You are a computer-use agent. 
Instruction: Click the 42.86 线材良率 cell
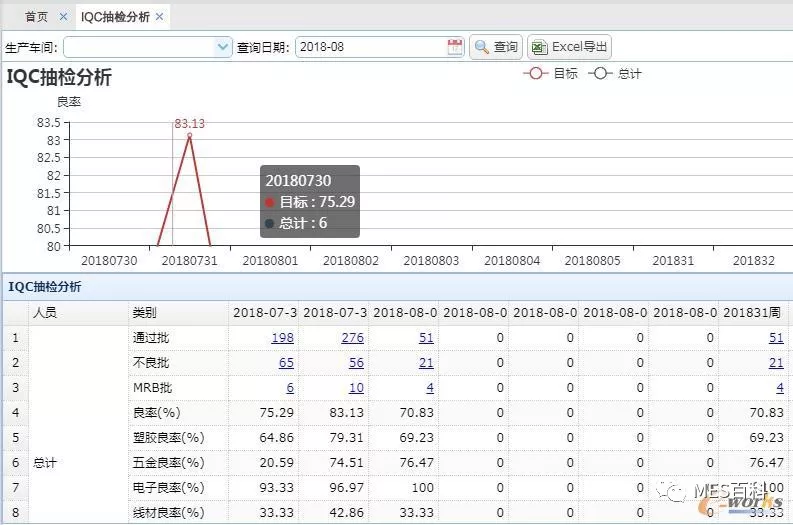[x=334, y=512]
